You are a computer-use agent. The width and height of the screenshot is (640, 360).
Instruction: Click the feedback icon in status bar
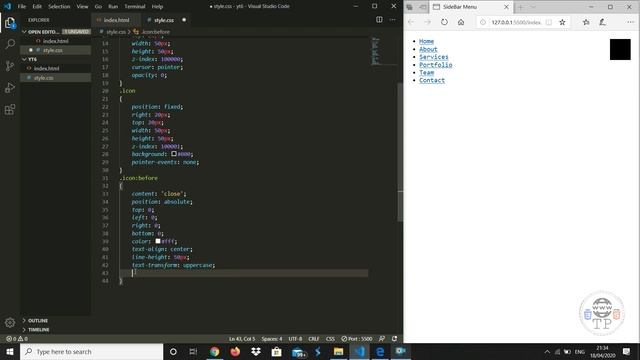382,339
